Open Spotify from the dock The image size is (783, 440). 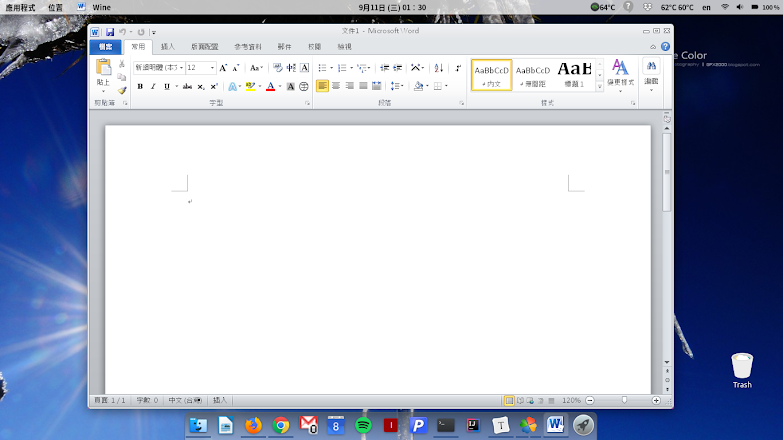point(363,425)
